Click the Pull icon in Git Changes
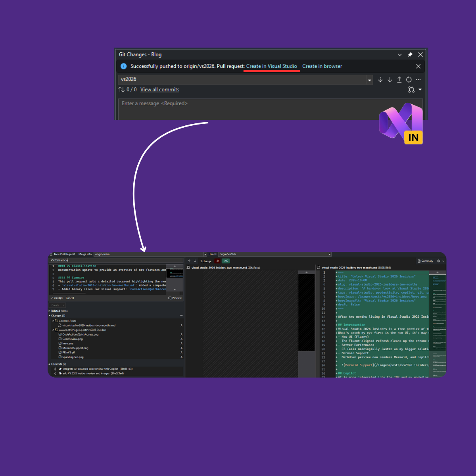Screen dimensions: 476x476 point(390,80)
